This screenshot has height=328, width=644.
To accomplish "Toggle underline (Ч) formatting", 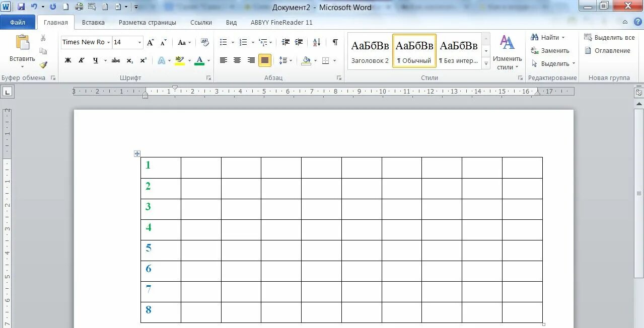I will (x=95, y=60).
